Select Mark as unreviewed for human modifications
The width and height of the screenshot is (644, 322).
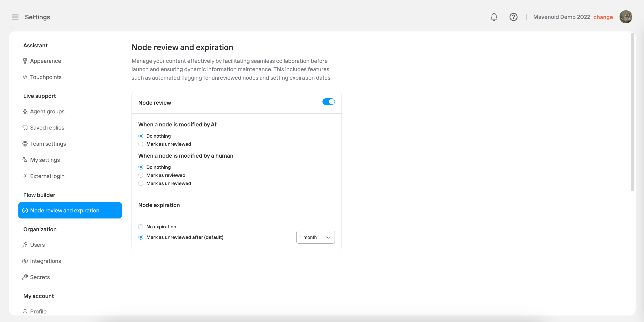point(141,183)
